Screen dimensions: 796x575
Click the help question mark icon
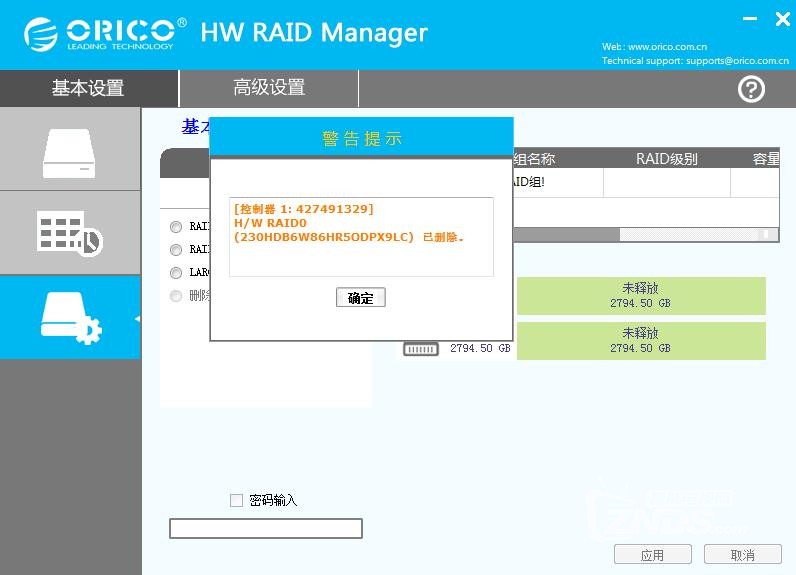tap(751, 89)
